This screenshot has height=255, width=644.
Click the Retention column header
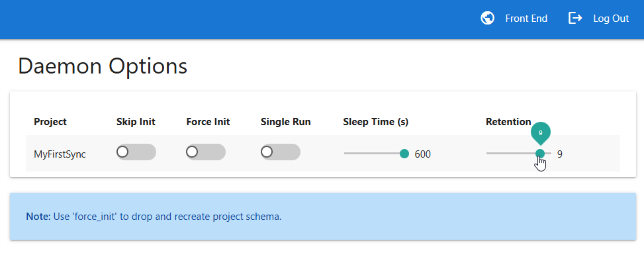click(x=508, y=122)
